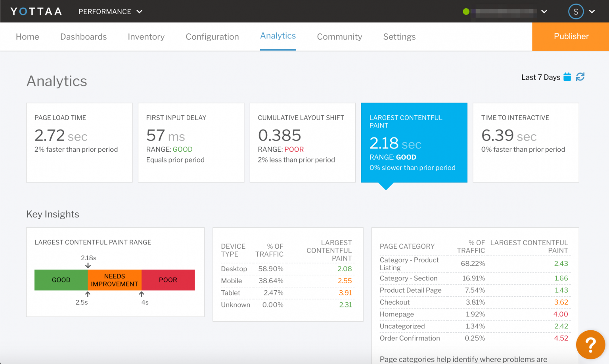This screenshot has width=609, height=364.
Task: Select the Time To Interactive card
Action: (526, 143)
